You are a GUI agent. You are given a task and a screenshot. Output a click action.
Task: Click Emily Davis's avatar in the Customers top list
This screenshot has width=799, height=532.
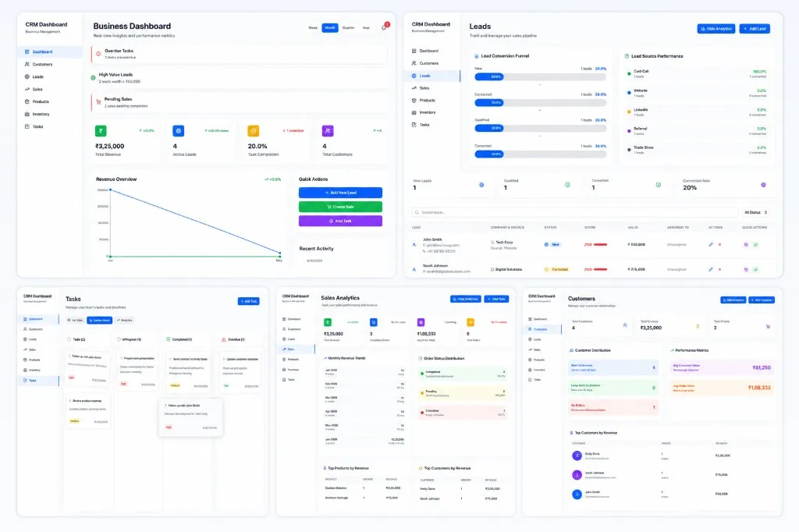(x=577, y=456)
